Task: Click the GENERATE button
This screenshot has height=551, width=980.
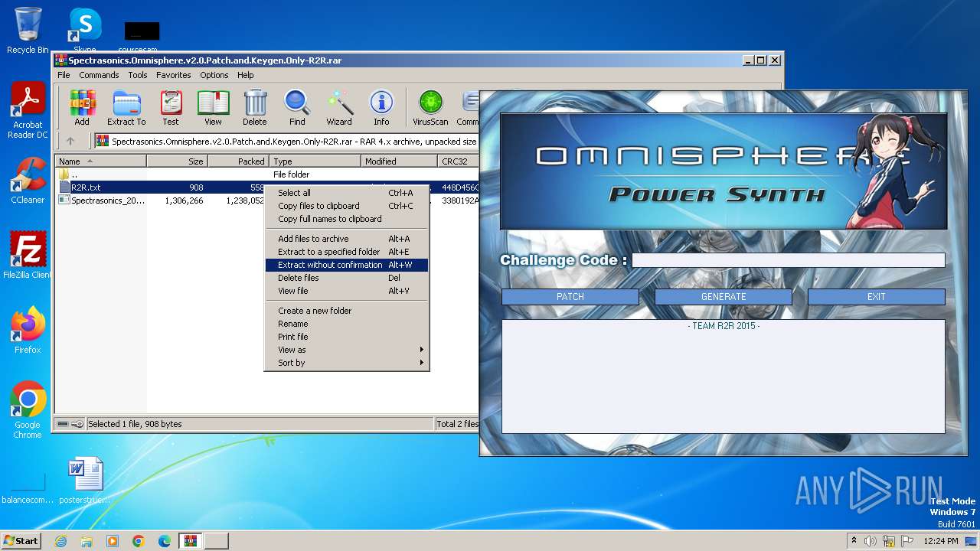Action: coord(724,297)
